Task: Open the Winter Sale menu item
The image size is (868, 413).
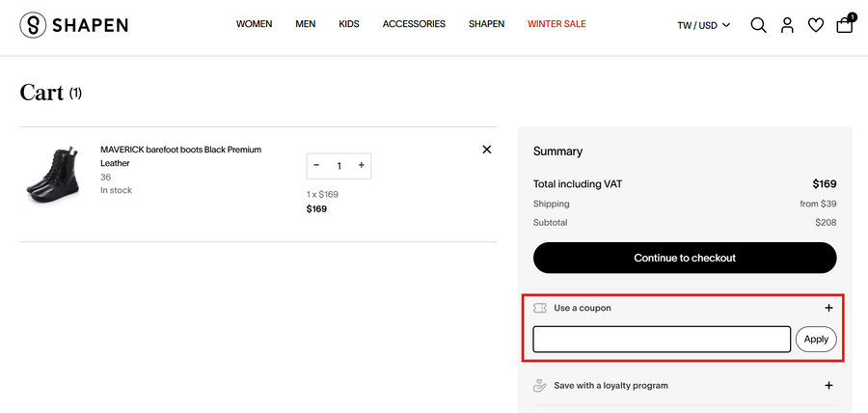Action: click(x=556, y=24)
